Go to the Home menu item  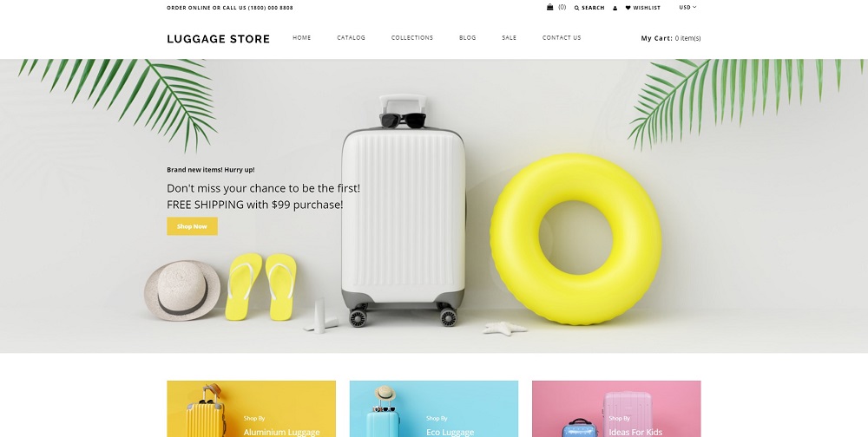point(302,37)
